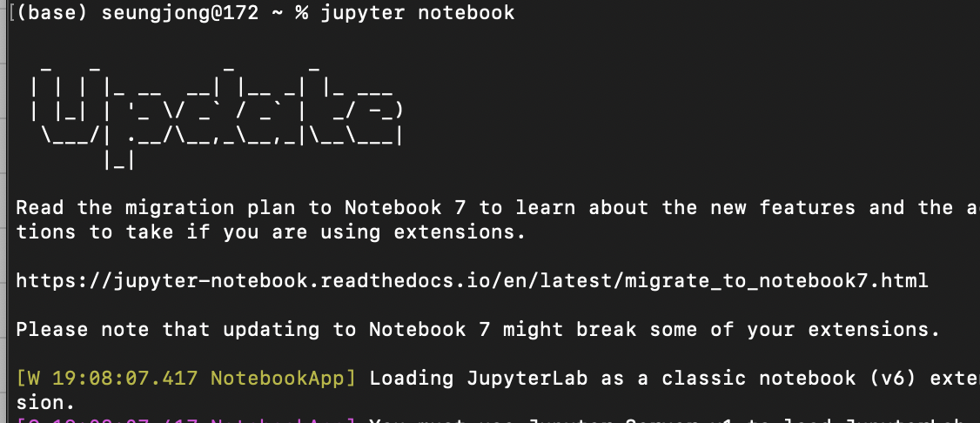The height and width of the screenshot is (423, 980).
Task: Click the '[W 19:08:07.417 NotebookApp]' warning tag
Action: tap(186, 378)
